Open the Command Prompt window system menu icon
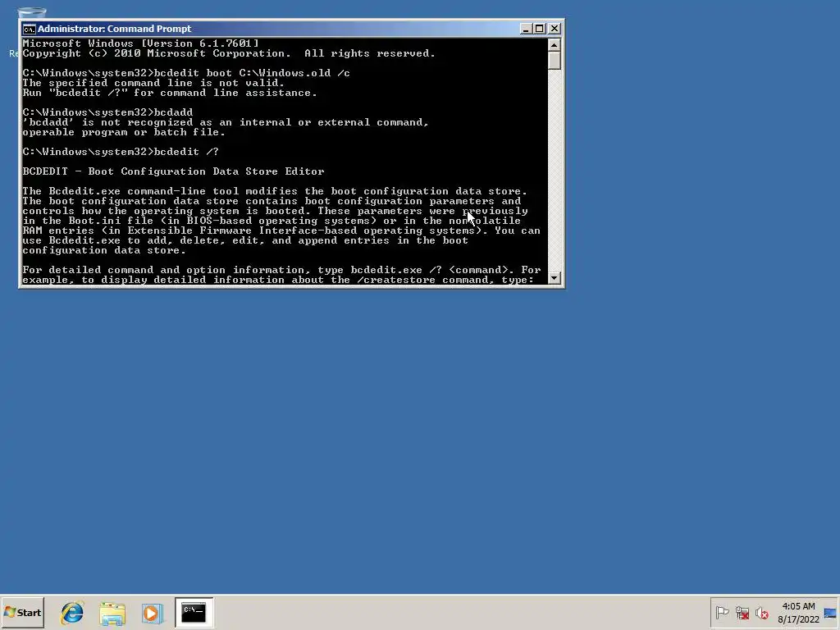This screenshot has width=840, height=630. point(29,29)
